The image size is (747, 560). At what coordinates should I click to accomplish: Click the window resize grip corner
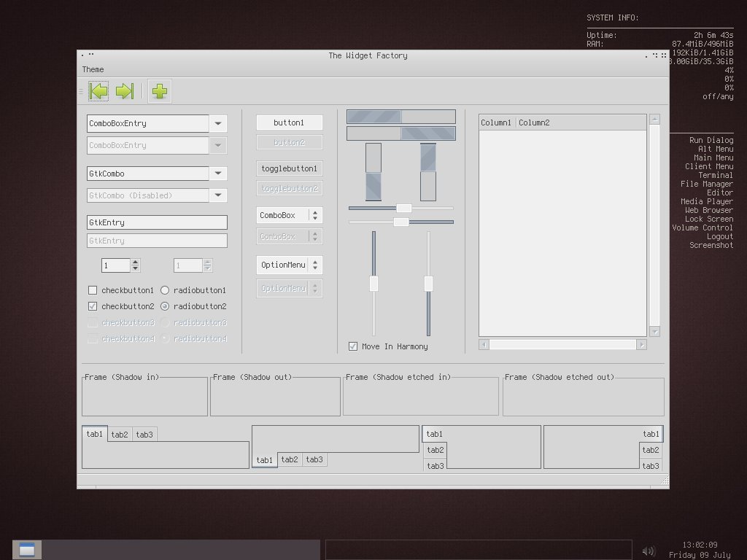coord(665,481)
